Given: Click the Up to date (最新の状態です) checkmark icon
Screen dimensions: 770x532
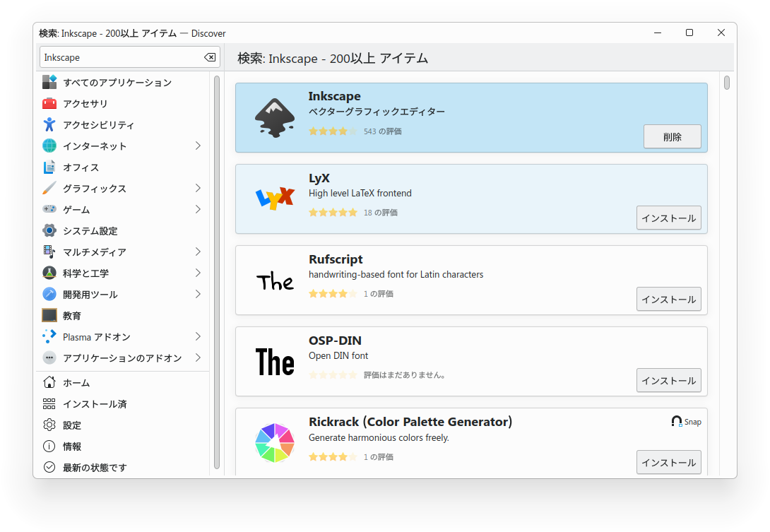Looking at the screenshot, I should pyautogui.click(x=49, y=467).
